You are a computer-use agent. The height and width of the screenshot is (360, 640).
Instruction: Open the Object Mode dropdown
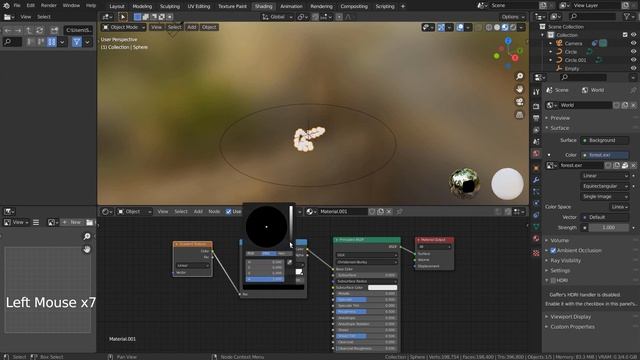coord(124,27)
